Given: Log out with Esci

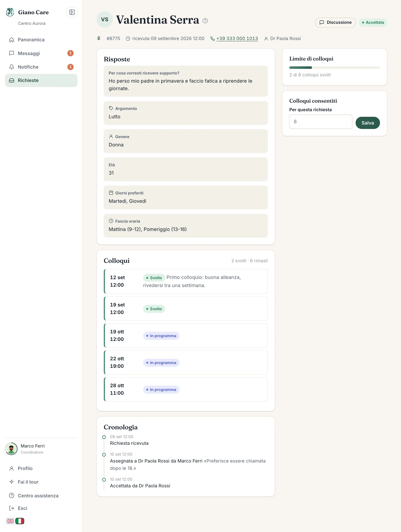Looking at the screenshot, I should pos(41,508).
